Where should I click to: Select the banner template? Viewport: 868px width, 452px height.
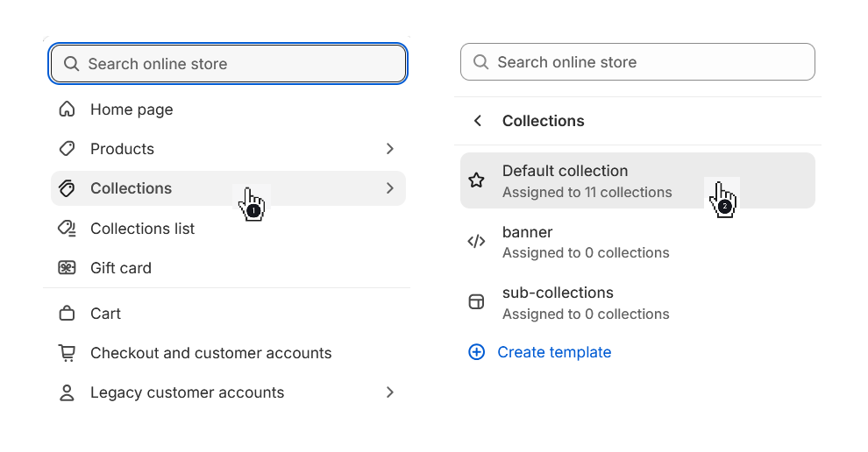click(x=637, y=242)
